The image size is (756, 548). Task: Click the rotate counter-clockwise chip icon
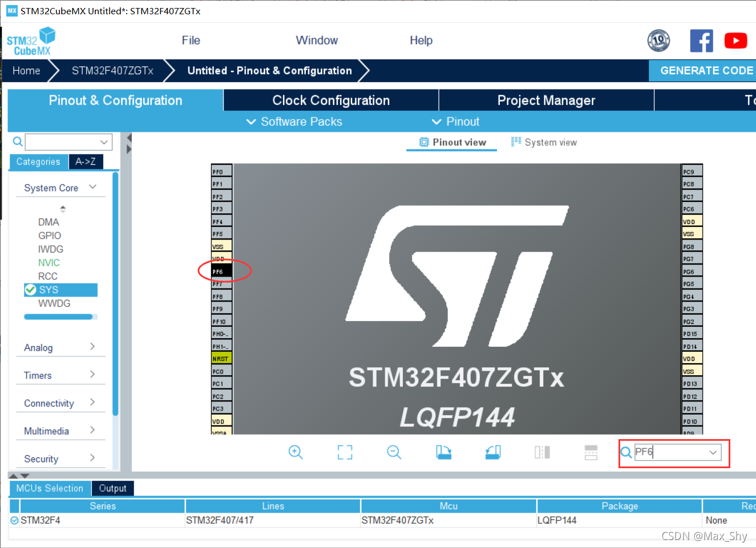[493, 452]
